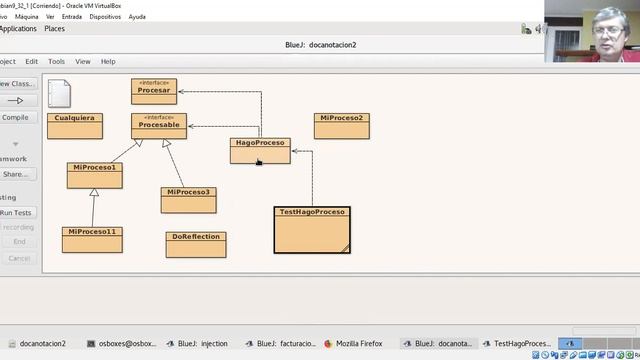The image size is (640, 360).
Task: Open the View menu in BlueJ
Action: pyautogui.click(x=82, y=62)
